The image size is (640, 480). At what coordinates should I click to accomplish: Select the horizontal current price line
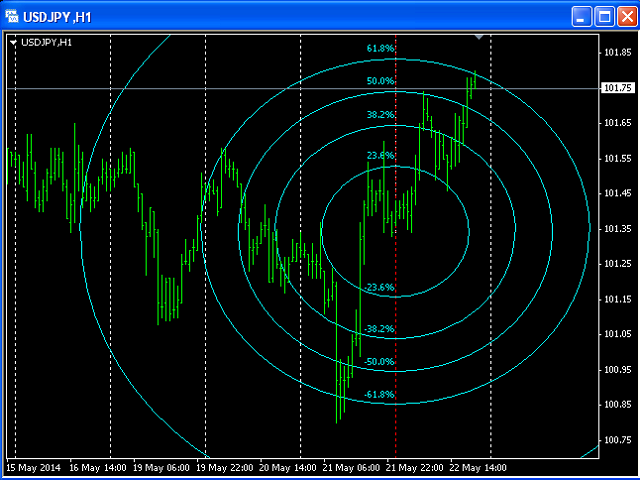click(302, 88)
